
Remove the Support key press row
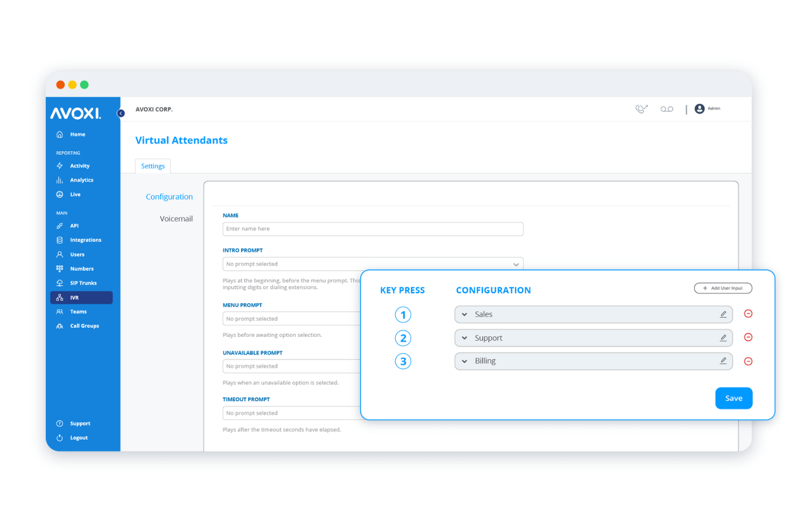pyautogui.click(x=748, y=337)
